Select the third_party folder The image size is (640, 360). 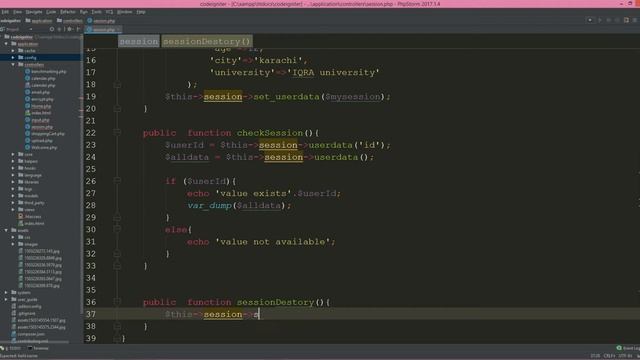31,203
